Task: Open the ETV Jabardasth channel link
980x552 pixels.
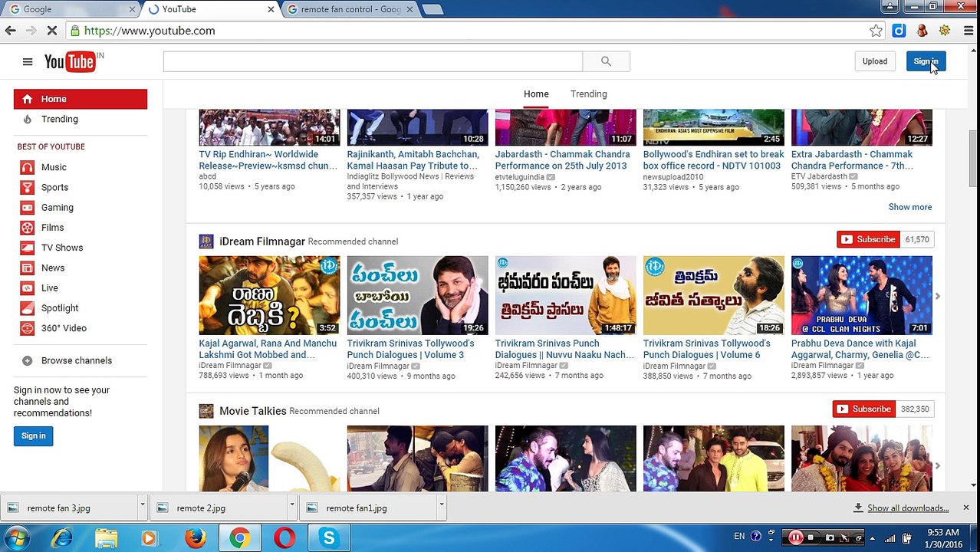Action: click(819, 176)
